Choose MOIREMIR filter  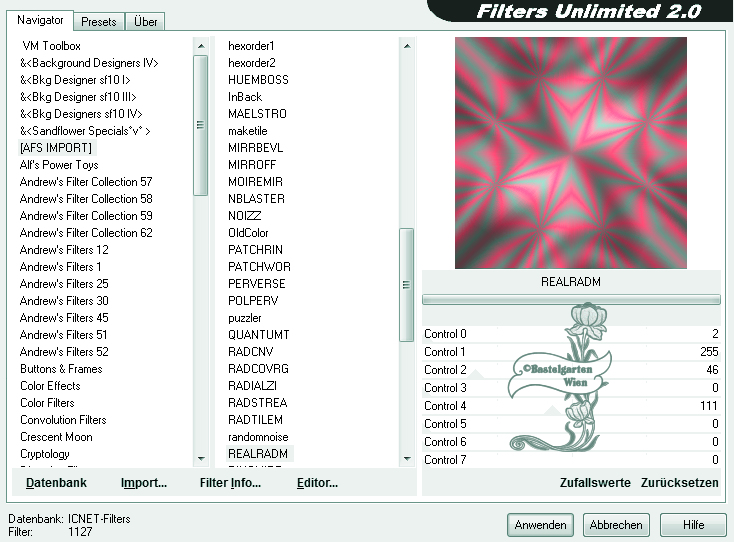[x=255, y=182]
